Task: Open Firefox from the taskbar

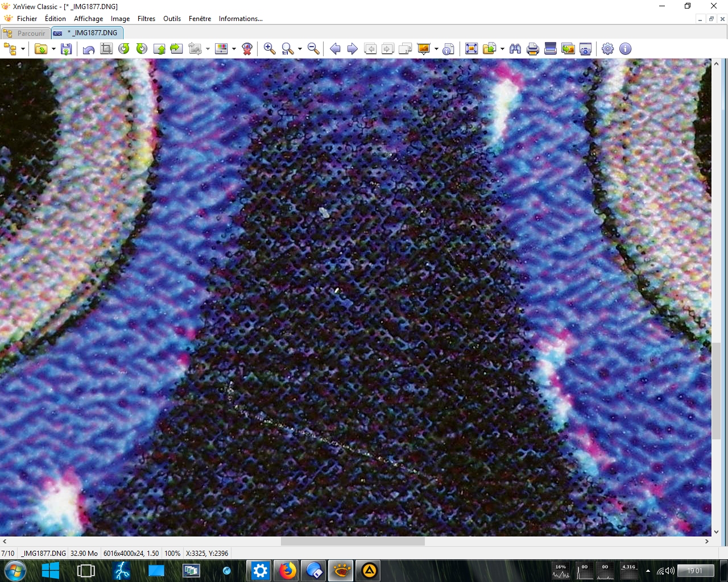Action: (x=288, y=570)
